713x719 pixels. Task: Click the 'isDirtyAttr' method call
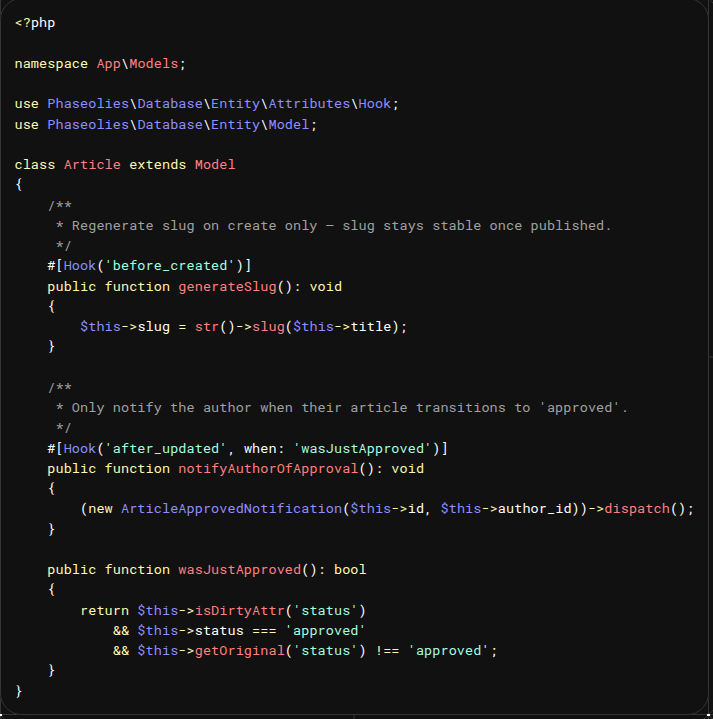240,610
